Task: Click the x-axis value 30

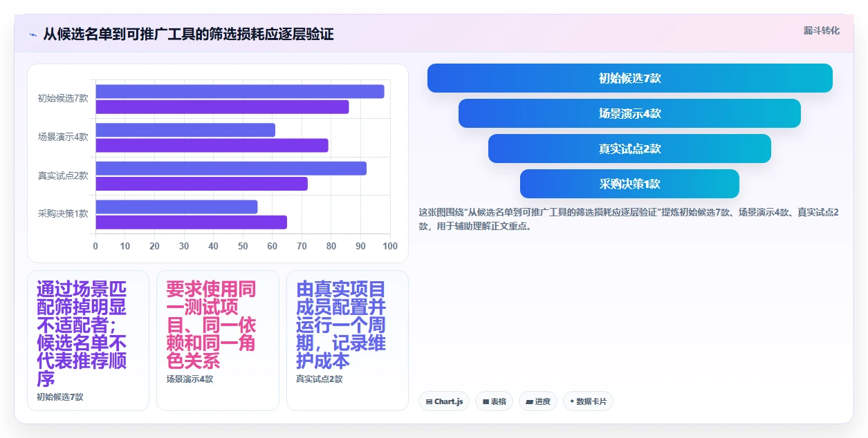Action: [x=184, y=246]
